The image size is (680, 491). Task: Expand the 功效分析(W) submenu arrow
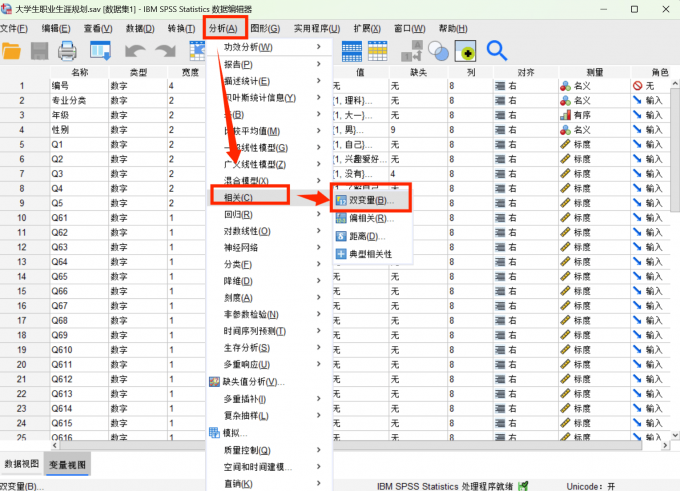coord(319,46)
